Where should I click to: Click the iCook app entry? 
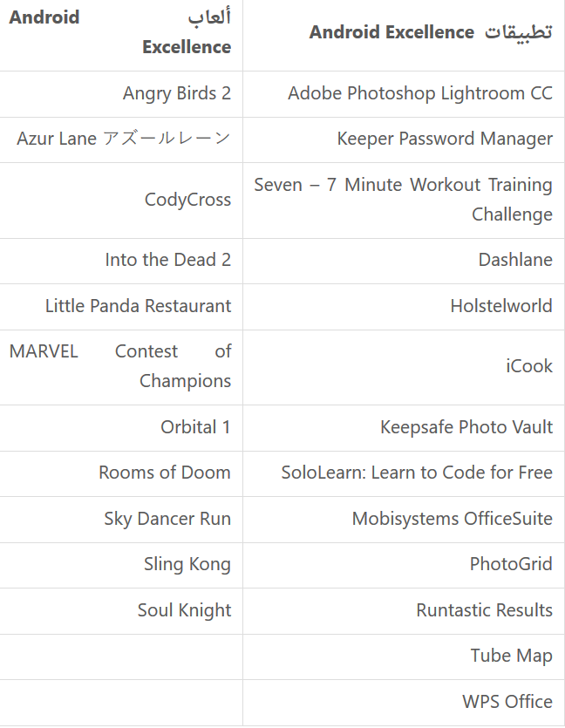[529, 366]
